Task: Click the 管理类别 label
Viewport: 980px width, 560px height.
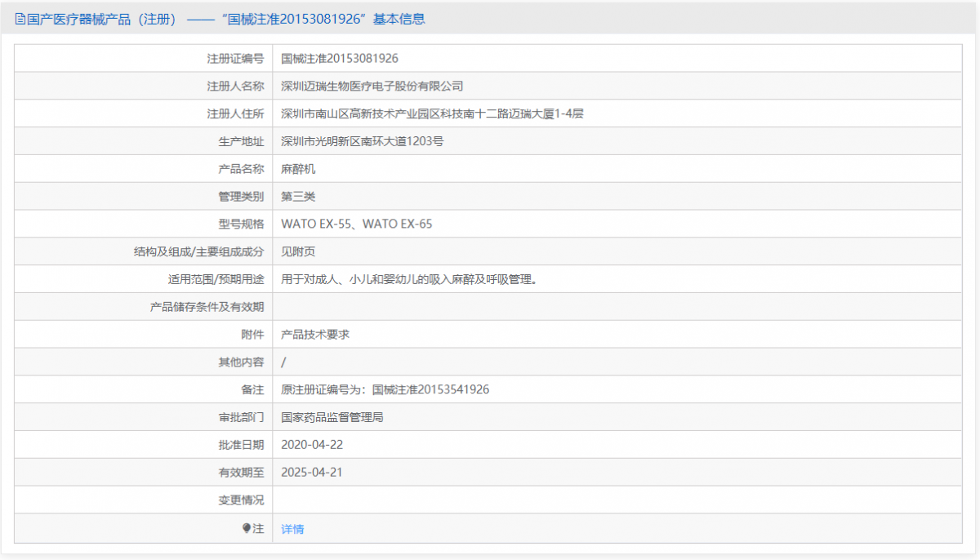Action: [x=241, y=197]
